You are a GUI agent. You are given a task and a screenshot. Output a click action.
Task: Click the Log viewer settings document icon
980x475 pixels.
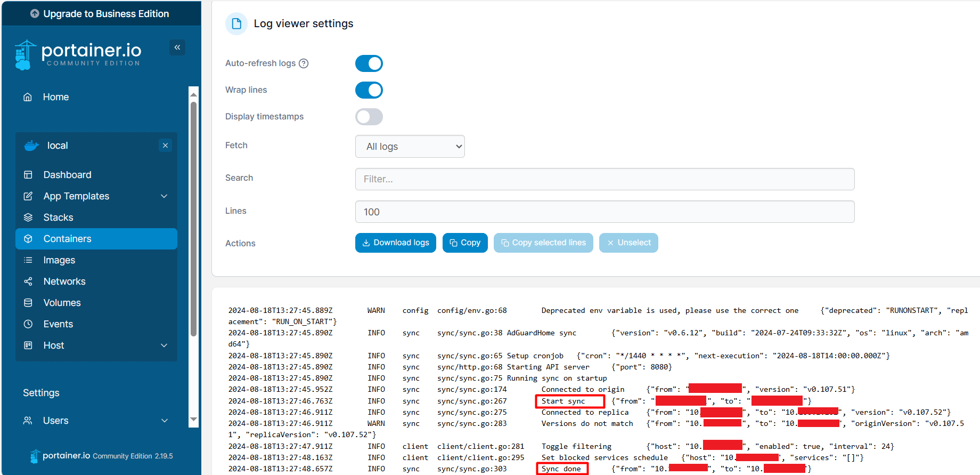[236, 23]
